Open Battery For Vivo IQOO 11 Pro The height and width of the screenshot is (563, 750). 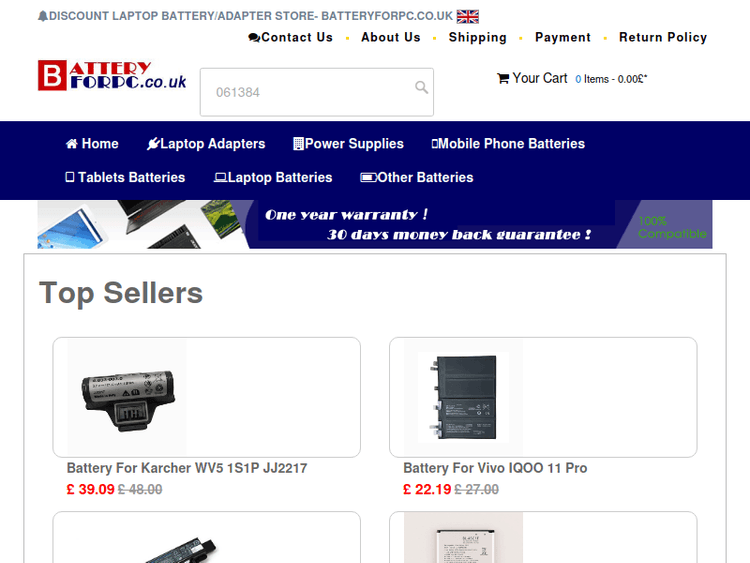tap(495, 468)
